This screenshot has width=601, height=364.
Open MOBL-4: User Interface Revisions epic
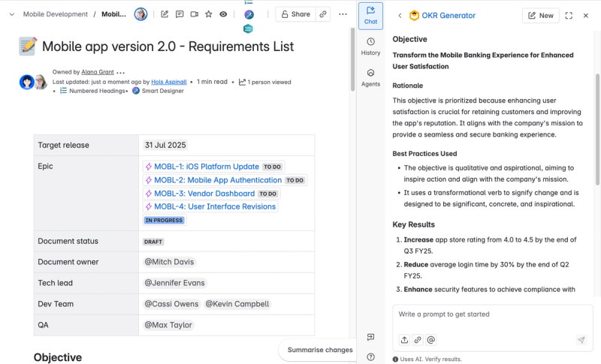pyautogui.click(x=215, y=206)
